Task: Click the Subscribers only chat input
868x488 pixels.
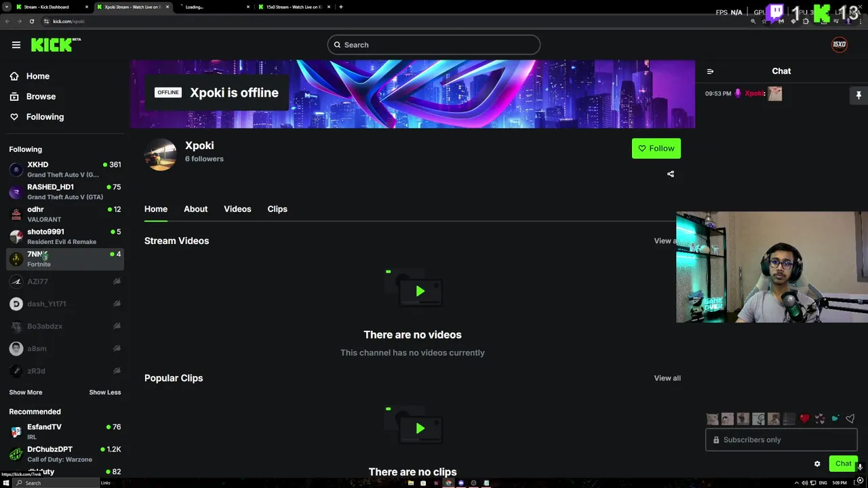Action: coord(781,440)
